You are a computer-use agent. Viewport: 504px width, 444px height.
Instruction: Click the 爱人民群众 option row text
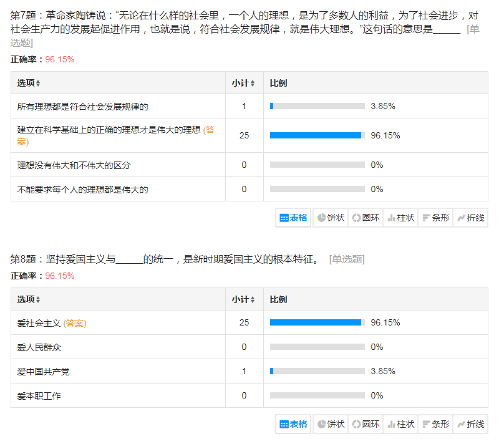click(39, 347)
